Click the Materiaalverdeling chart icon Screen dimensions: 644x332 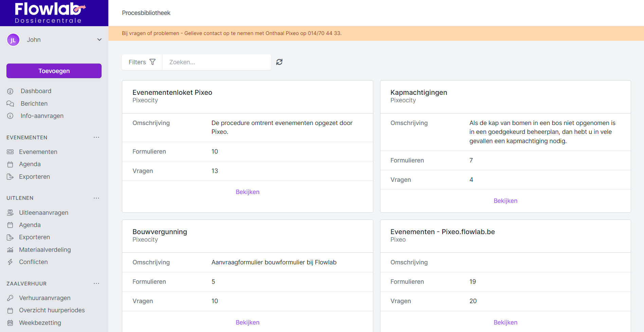10,250
